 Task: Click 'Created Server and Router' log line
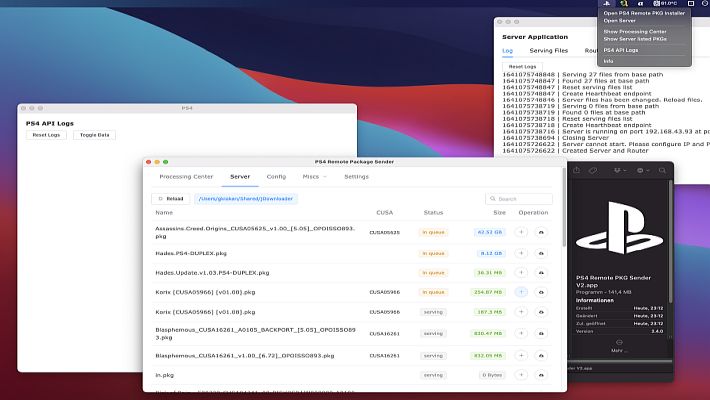tap(575, 150)
